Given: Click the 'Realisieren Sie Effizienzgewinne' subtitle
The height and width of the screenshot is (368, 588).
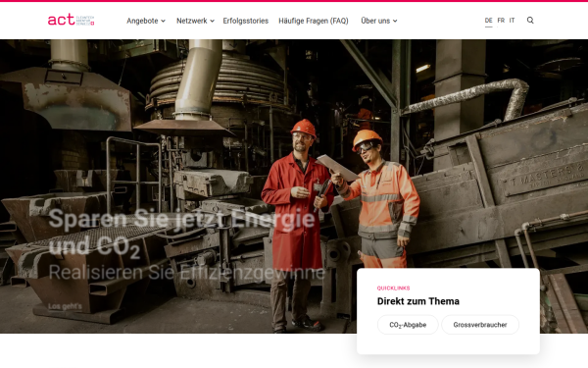Looking at the screenshot, I should (187, 272).
